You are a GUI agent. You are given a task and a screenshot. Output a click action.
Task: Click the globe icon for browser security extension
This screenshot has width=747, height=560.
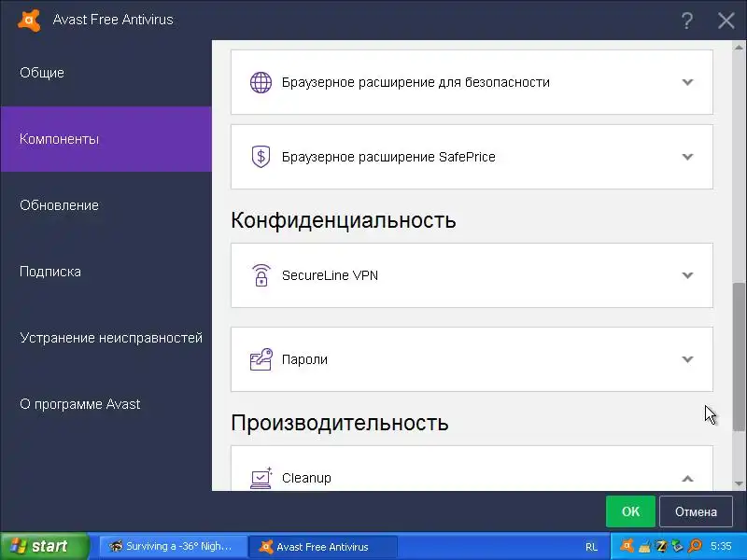[261, 82]
